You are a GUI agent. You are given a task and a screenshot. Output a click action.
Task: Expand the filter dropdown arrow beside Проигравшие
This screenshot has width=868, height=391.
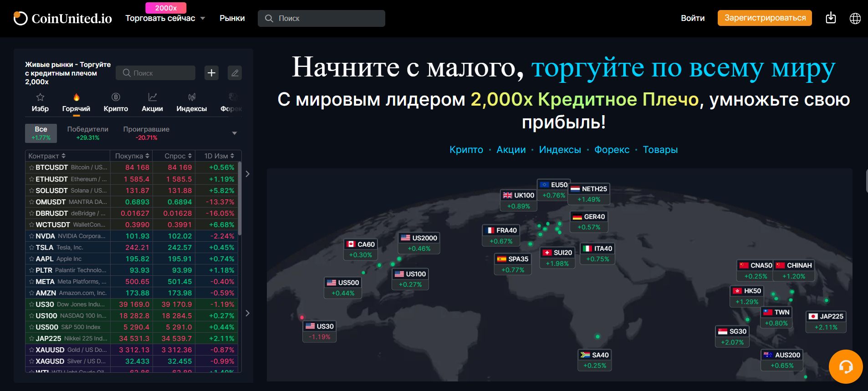click(235, 133)
